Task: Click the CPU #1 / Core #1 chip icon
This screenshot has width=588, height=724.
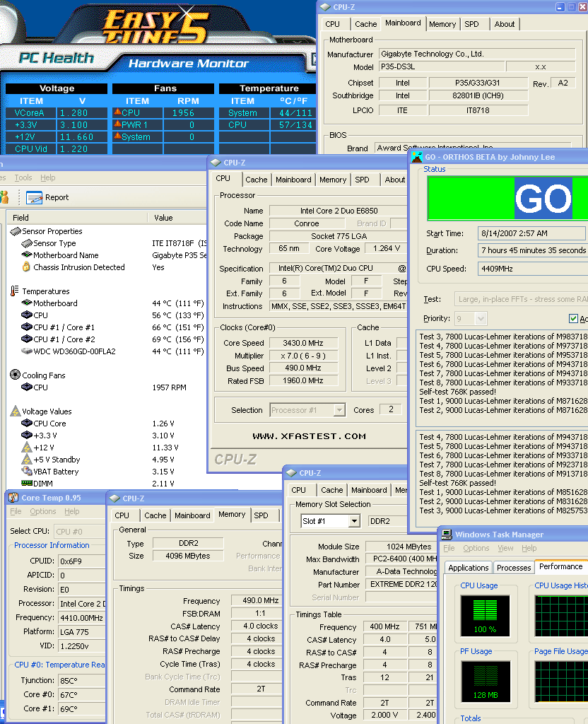Action: pos(27,327)
